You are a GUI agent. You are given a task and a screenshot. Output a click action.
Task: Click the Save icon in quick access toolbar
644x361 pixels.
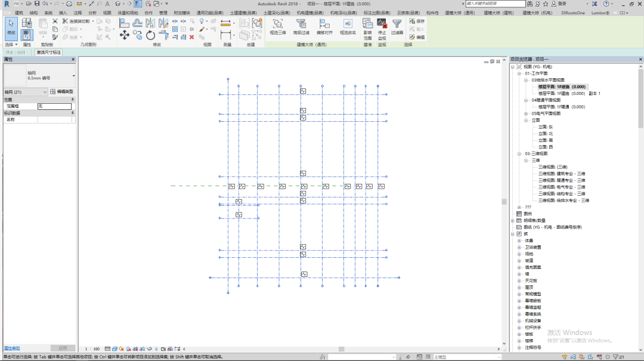pos(37,4)
